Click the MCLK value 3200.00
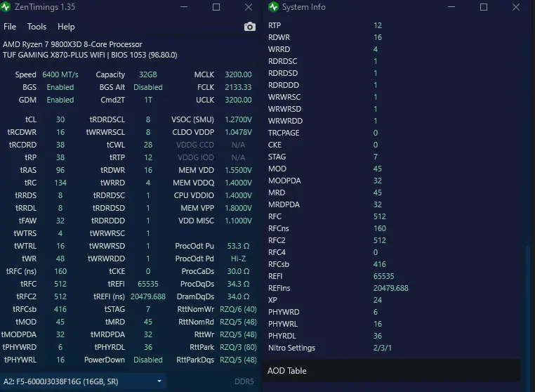The width and height of the screenshot is (535, 392). (238, 74)
